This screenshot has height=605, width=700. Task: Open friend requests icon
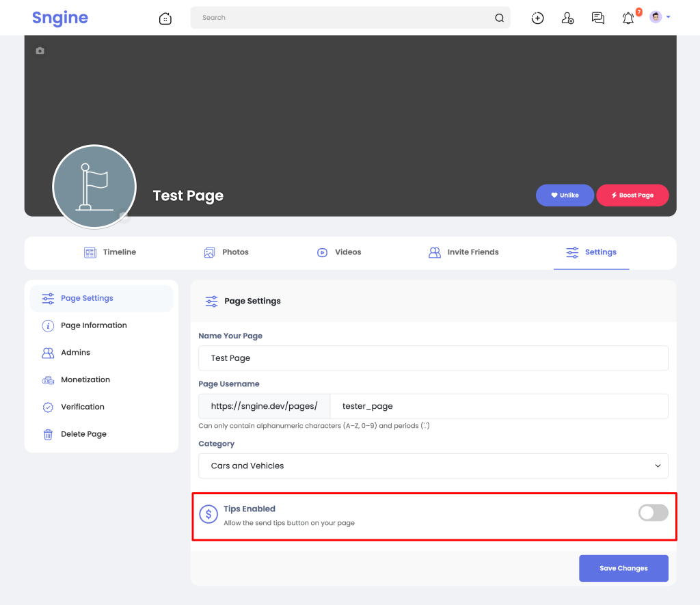[x=567, y=18]
